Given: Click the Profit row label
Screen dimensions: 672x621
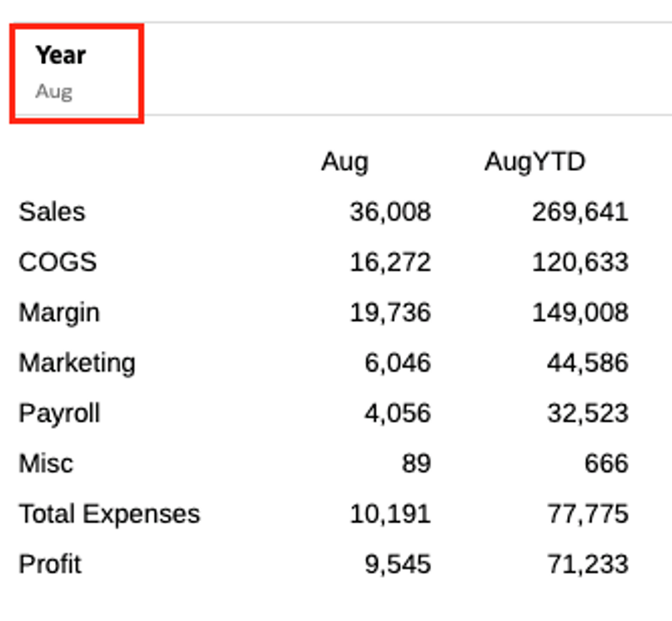Looking at the screenshot, I should (50, 564).
